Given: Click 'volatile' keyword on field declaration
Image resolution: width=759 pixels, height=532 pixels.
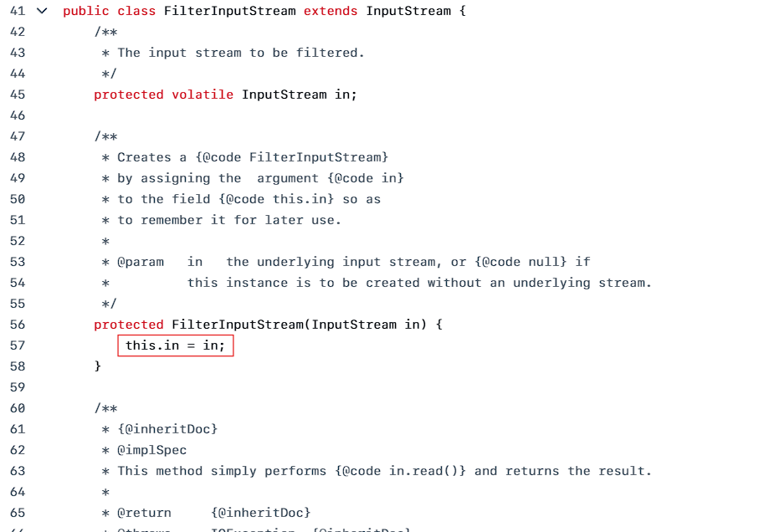Looking at the screenshot, I should click(203, 95).
